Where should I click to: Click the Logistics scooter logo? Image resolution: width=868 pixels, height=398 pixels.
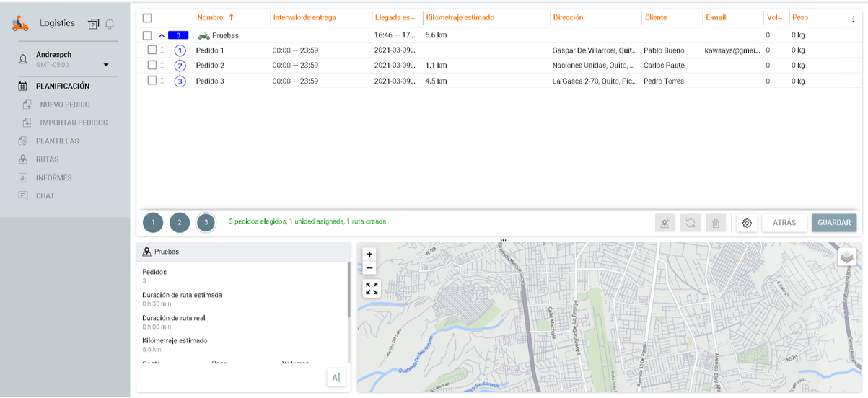(x=20, y=24)
